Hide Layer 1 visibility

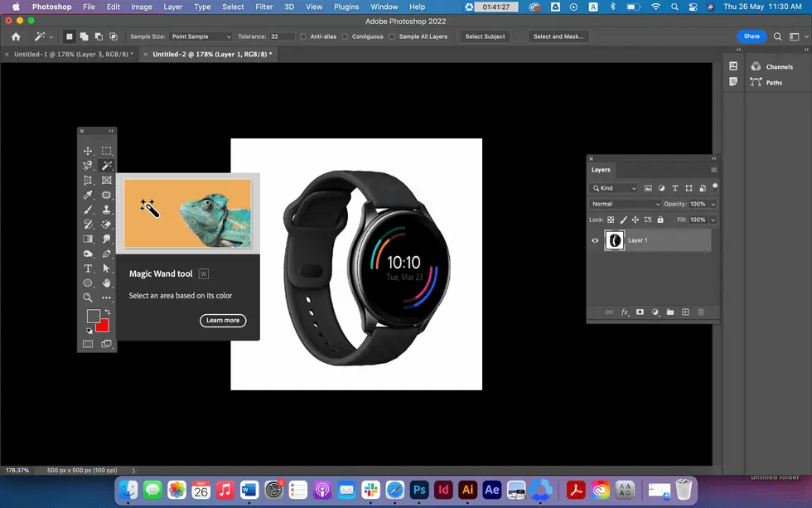tap(594, 240)
